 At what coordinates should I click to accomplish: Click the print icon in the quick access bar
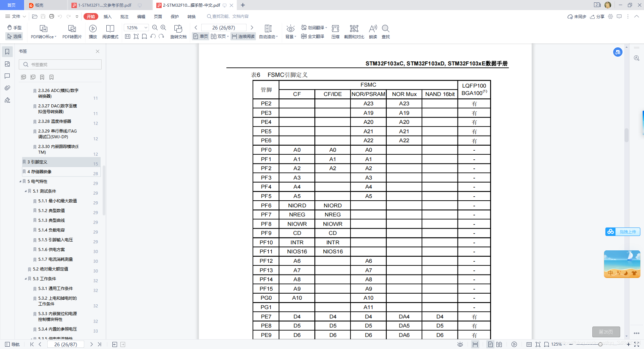(51, 16)
